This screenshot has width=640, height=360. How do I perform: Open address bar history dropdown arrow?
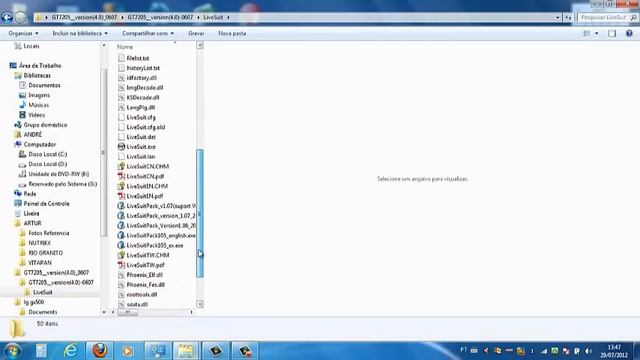click(558, 18)
